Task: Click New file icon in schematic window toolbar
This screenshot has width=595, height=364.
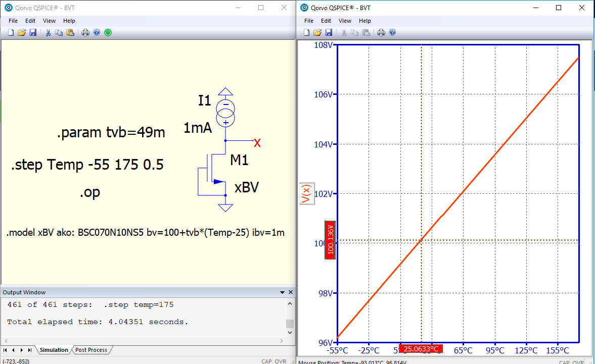Action: (11, 33)
